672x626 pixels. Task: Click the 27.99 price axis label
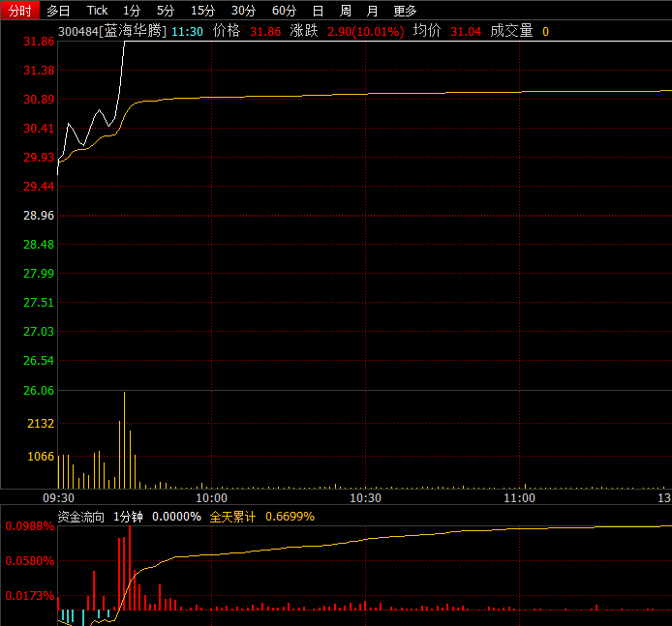coord(39,273)
